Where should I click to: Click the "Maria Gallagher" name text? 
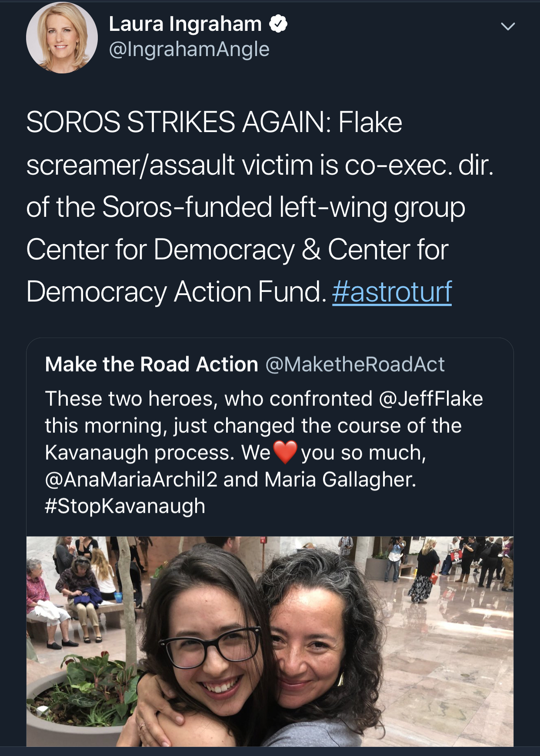pyautogui.click(x=340, y=480)
